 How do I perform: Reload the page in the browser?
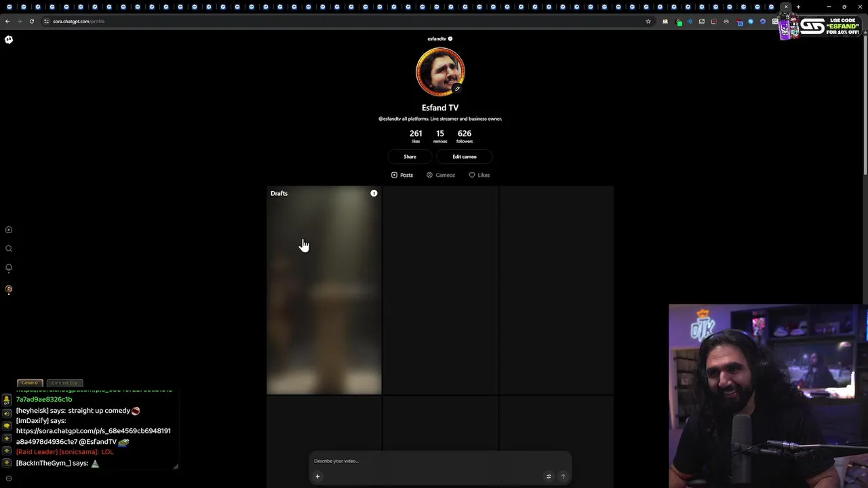pos(31,21)
